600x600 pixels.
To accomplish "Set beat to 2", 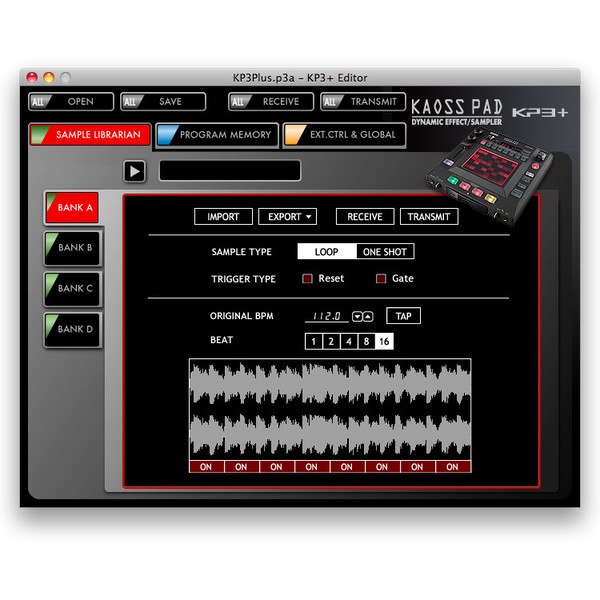I will pos(331,341).
